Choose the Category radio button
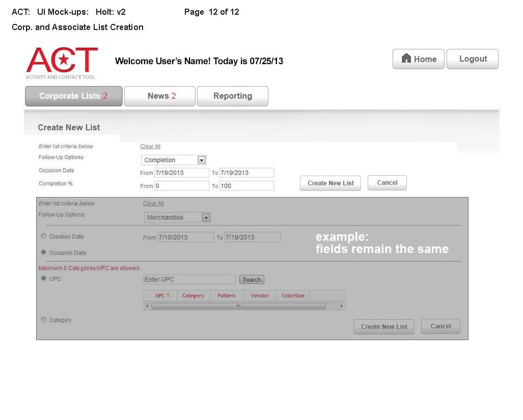The image size is (523, 420). pos(43,320)
